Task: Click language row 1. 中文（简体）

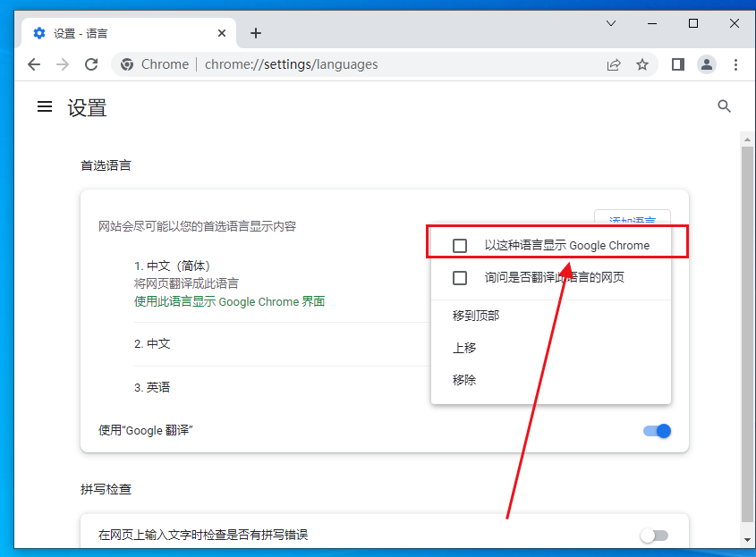Action: click(x=172, y=266)
